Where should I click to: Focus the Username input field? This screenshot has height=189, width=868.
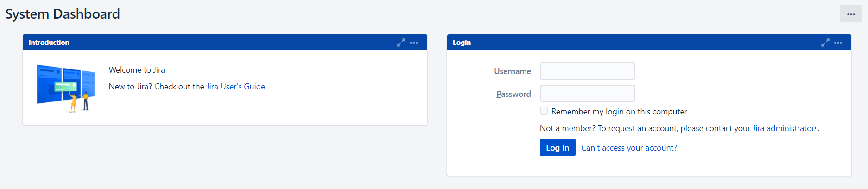click(x=587, y=71)
